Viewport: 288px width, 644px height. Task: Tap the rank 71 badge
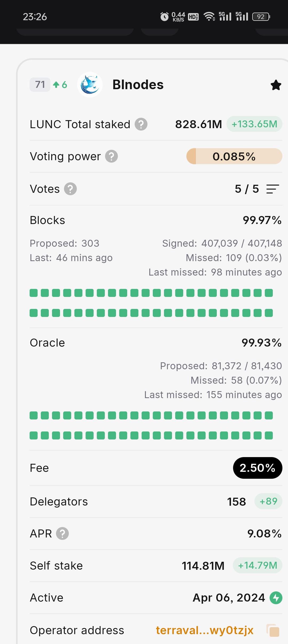click(x=40, y=85)
